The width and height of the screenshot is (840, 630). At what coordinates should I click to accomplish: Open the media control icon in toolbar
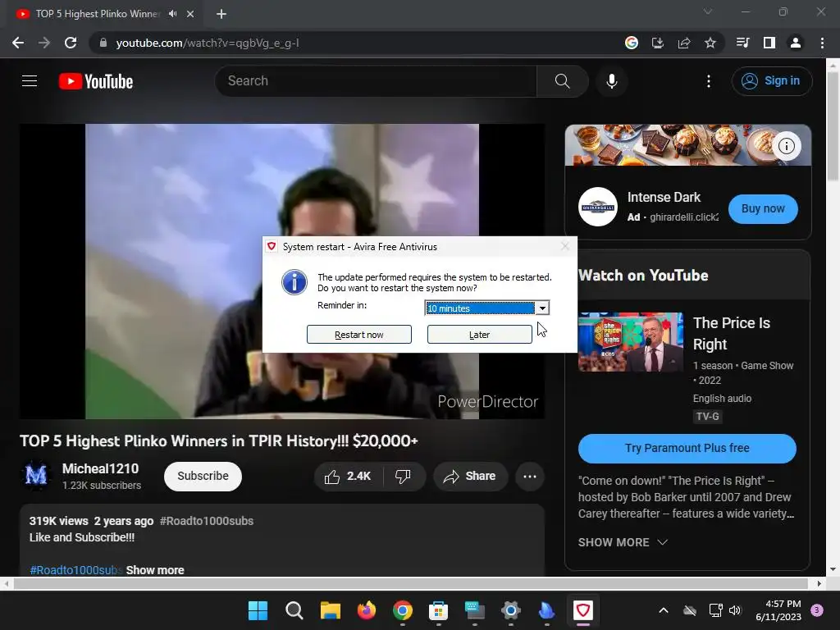pyautogui.click(x=743, y=43)
